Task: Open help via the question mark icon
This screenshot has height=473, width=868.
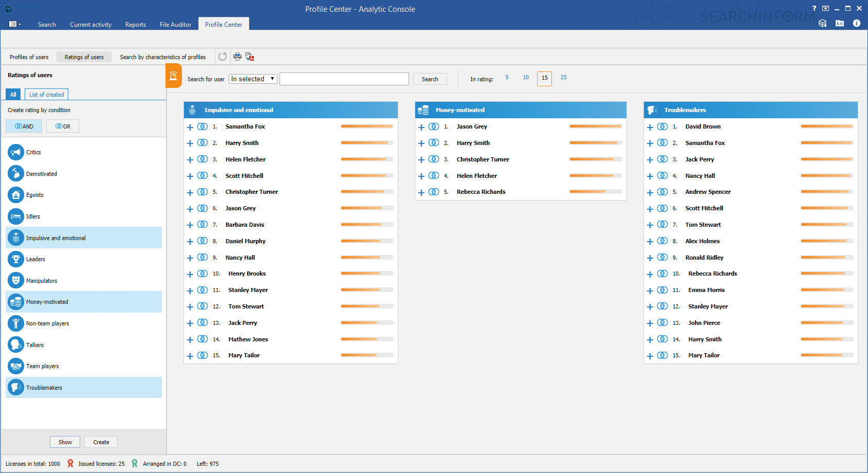Action: click(x=814, y=8)
